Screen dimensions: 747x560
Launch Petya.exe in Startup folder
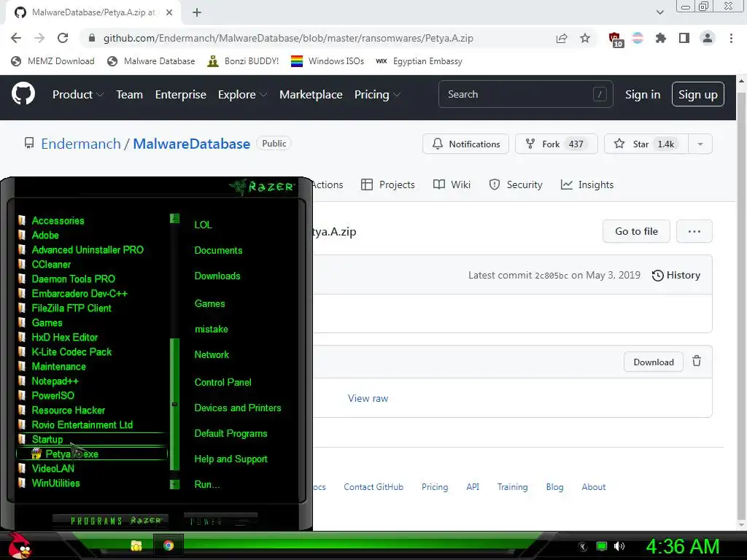pos(91,454)
